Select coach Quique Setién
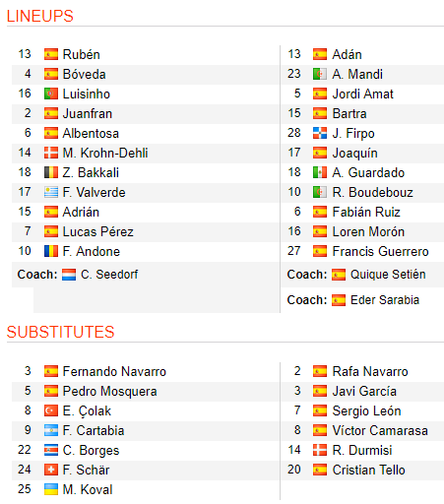Viewport: 444px width, 504px height. pyautogui.click(x=388, y=275)
